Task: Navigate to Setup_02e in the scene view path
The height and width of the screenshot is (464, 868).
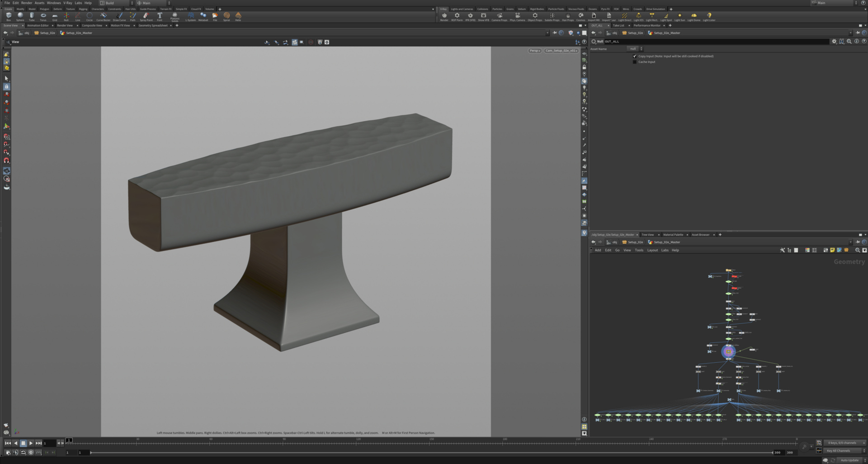Action: point(45,33)
